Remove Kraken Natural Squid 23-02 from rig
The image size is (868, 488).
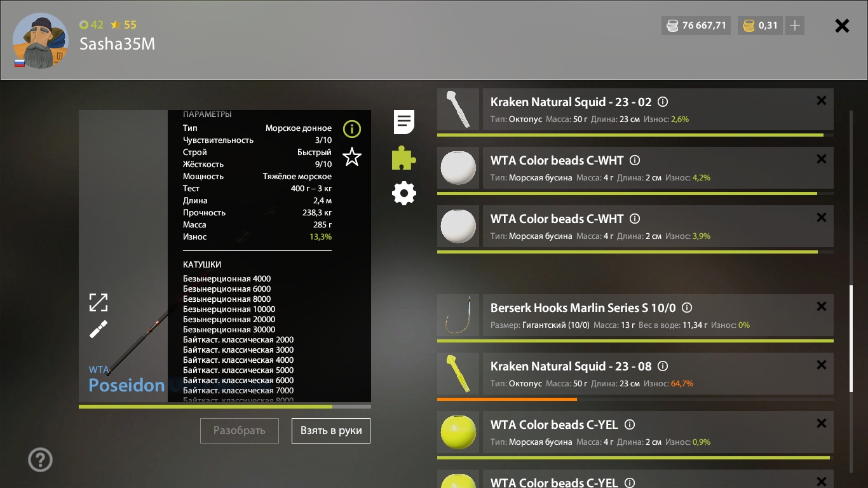click(x=821, y=100)
